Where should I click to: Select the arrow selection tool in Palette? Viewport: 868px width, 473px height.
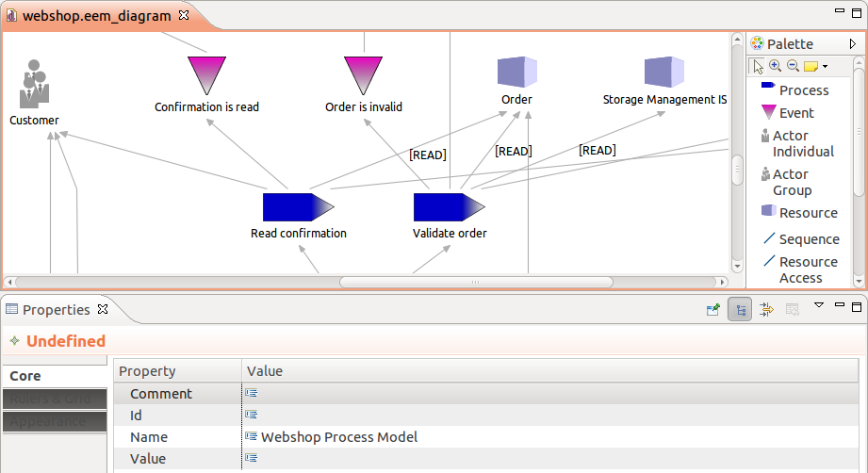point(758,66)
